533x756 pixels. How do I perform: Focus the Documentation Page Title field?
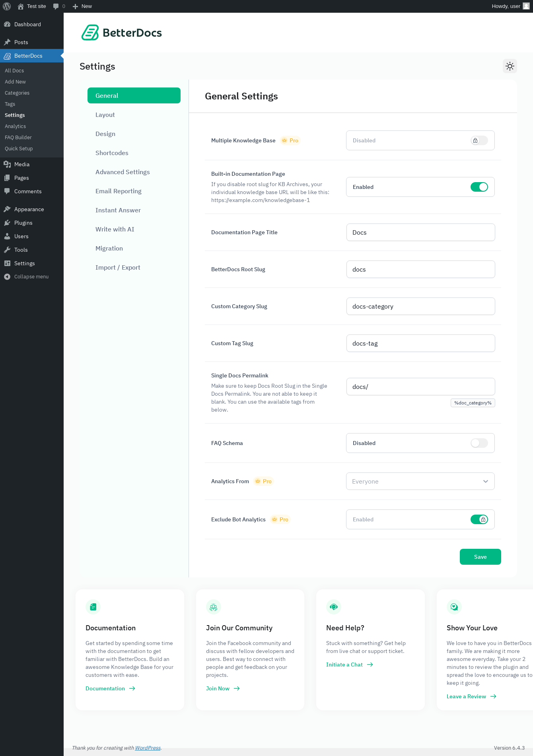(421, 232)
